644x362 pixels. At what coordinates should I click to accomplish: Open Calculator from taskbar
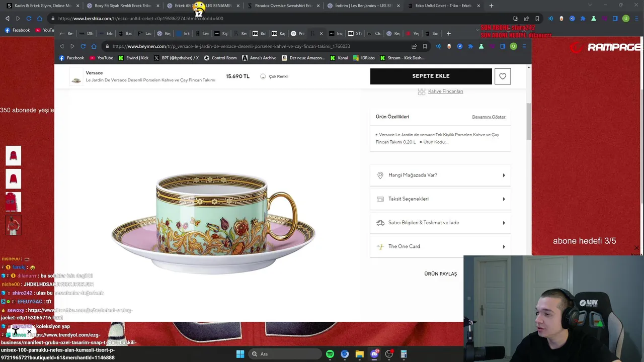tap(404, 354)
